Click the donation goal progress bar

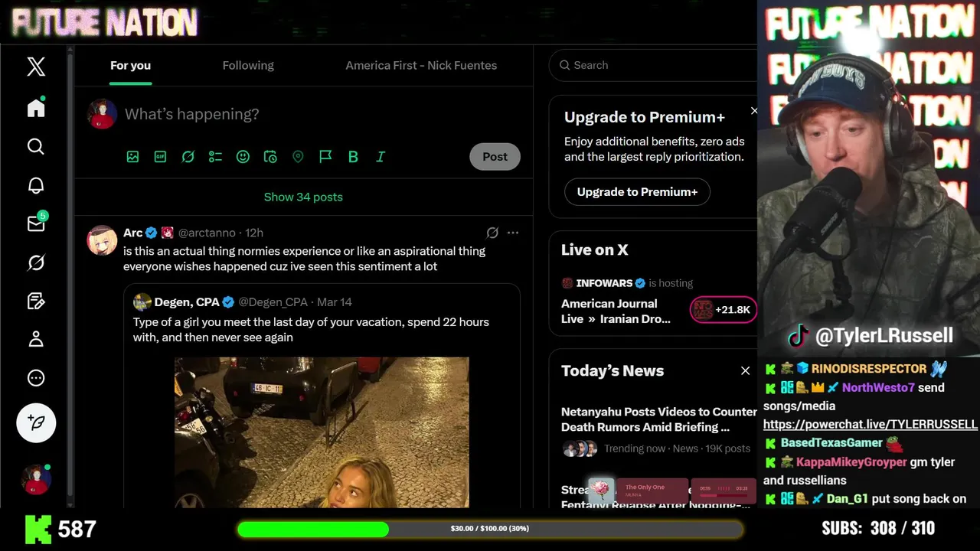(x=490, y=529)
